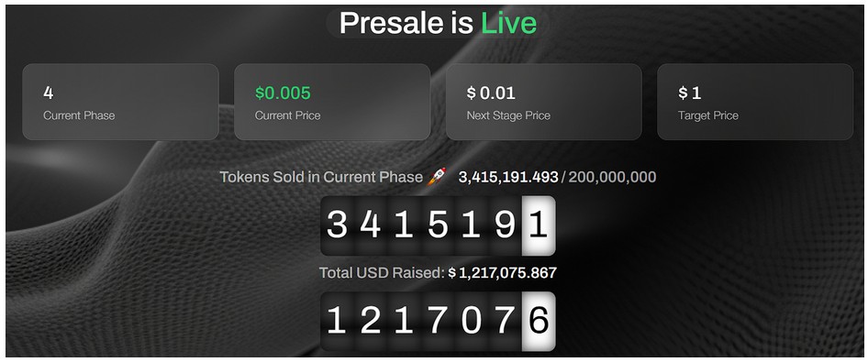Screen dimensions: 868x362
Task: Open the Next Stage Price card
Action: pos(543,102)
